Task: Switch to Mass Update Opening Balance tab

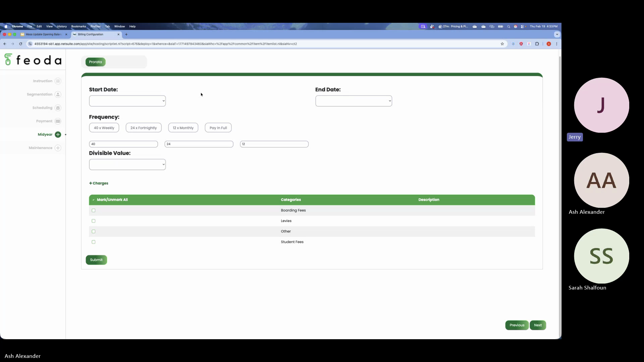Action: click(44, 35)
